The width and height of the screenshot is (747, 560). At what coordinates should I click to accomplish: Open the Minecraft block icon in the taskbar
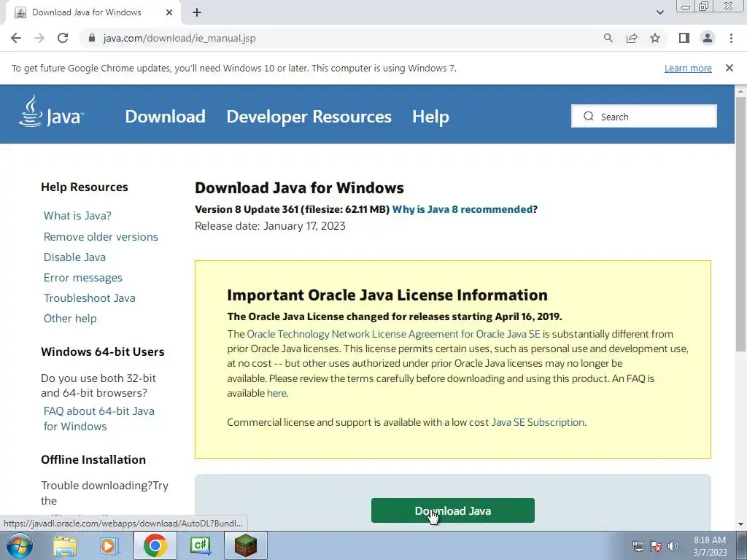click(x=245, y=545)
